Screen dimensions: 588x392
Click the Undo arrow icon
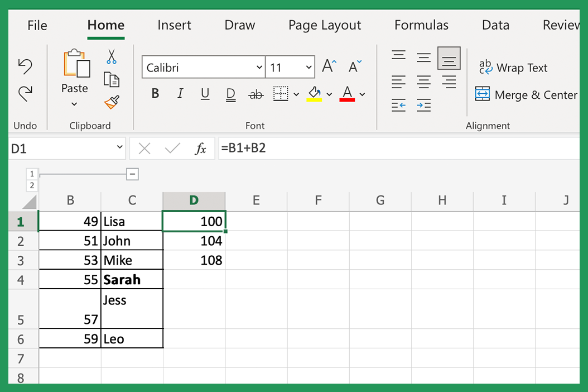pyautogui.click(x=25, y=66)
